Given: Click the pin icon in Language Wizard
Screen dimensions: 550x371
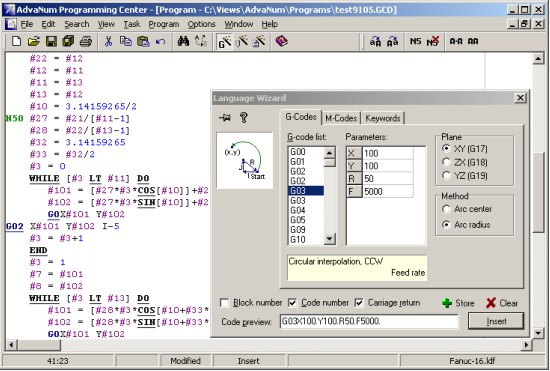Looking at the screenshot, I should click(224, 118).
